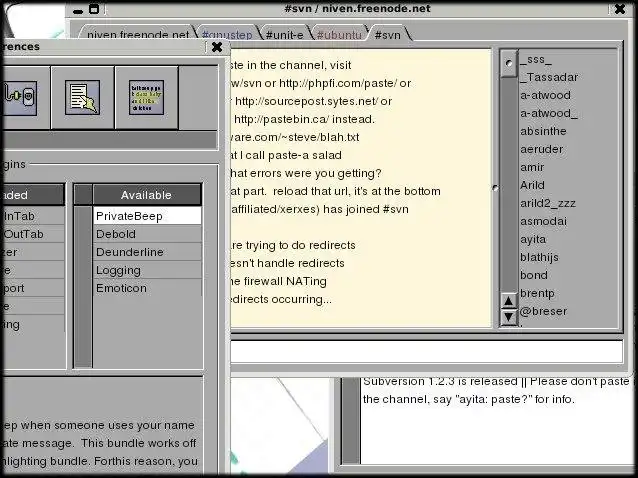Select user _sss_ in nick list

click(536, 59)
